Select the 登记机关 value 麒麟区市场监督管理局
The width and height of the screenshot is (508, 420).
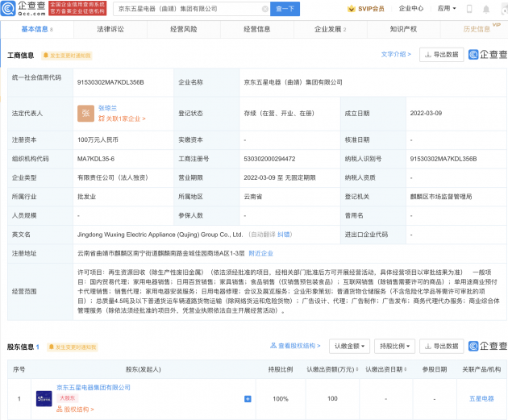click(441, 197)
